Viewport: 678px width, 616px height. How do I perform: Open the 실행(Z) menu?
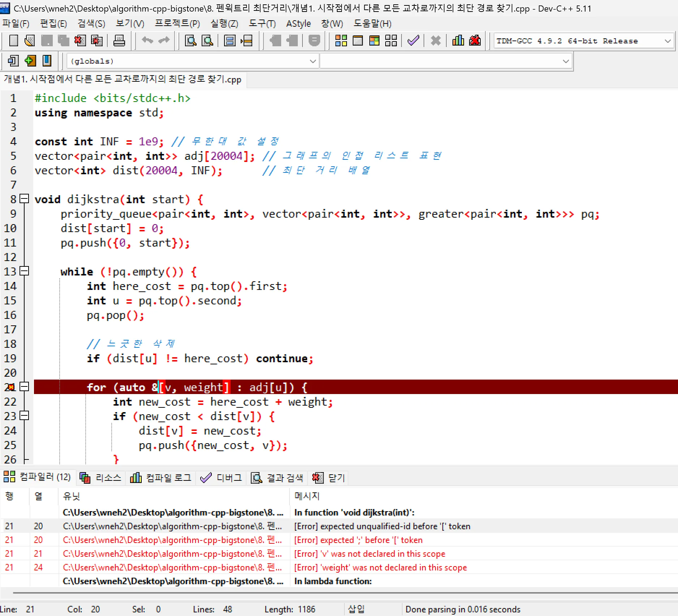[224, 23]
